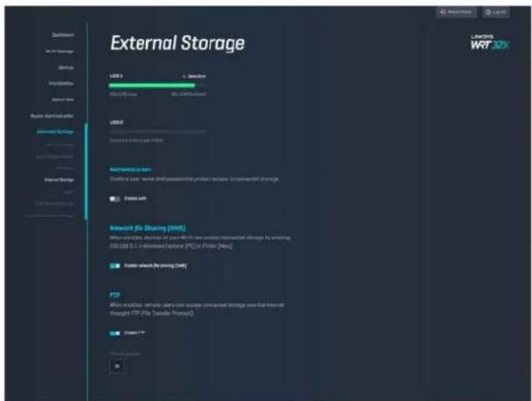Click the Reboot Router icon at top

pyautogui.click(x=443, y=13)
